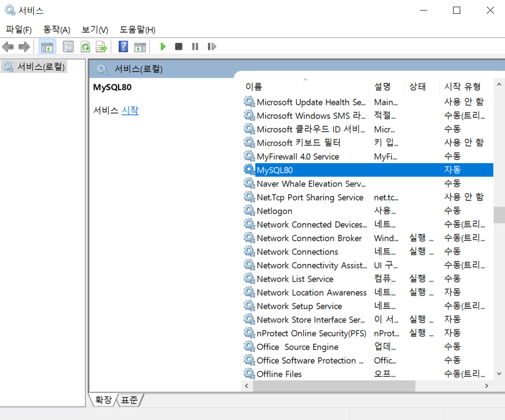505x420 pixels.
Task: Select Microsoft 클라우드 ID 서비스 row
Action: [x=368, y=129]
